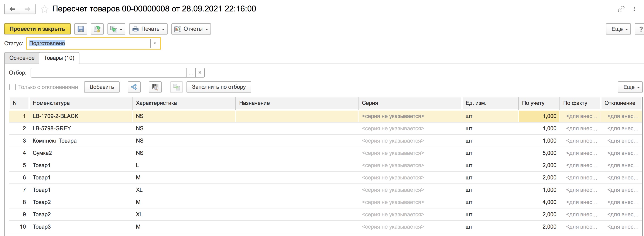Open the create-based-on dropdown icon
This screenshot has width=644, height=236.
[x=116, y=29]
